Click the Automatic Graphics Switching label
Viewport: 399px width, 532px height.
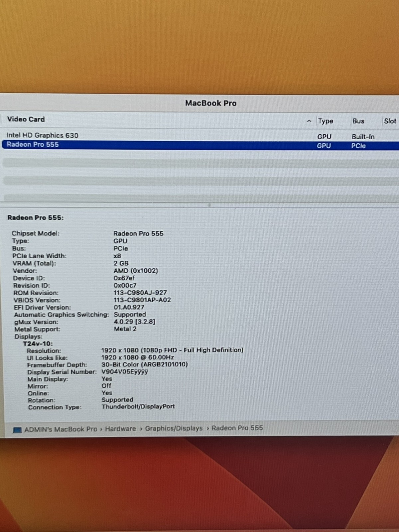tap(62, 315)
